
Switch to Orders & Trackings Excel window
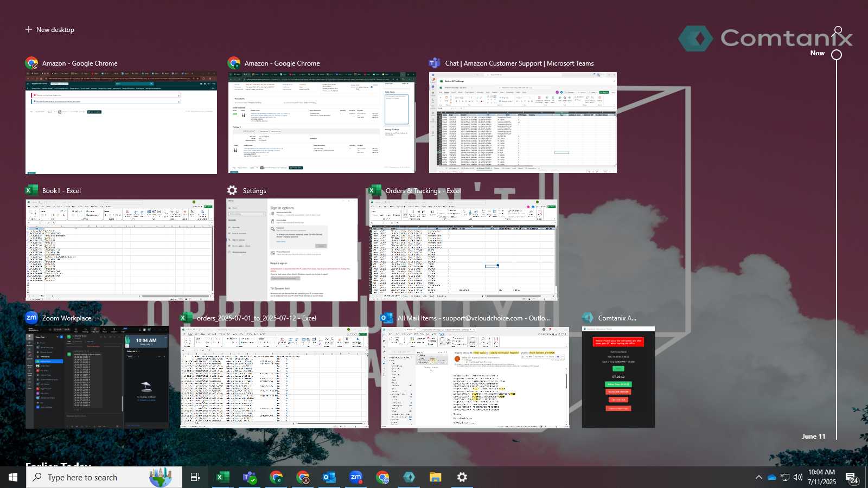pyautogui.click(x=463, y=250)
